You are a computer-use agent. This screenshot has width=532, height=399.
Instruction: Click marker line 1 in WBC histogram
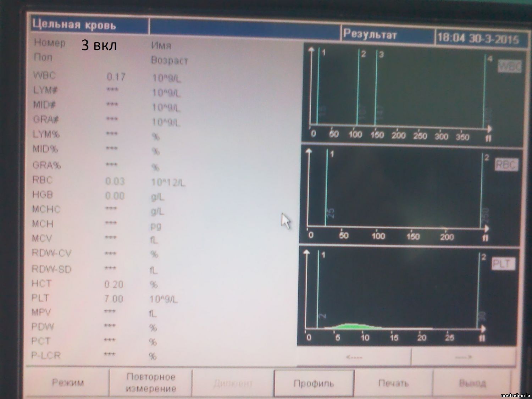(x=318, y=89)
